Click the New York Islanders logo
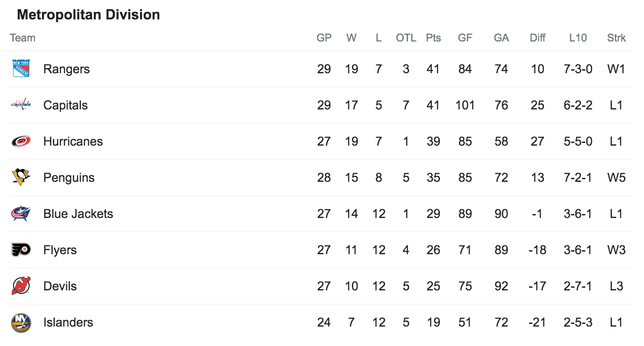The width and height of the screenshot is (644, 346). 21,323
